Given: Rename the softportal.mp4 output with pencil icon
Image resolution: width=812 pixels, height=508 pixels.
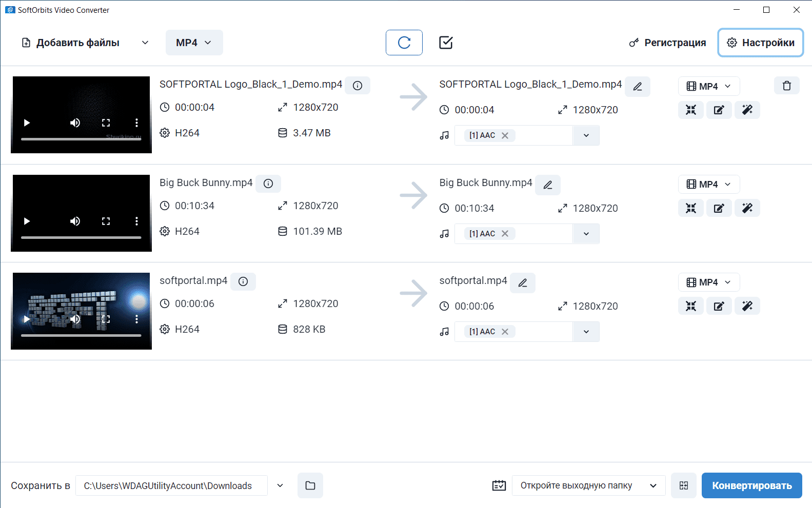Looking at the screenshot, I should 523,283.
